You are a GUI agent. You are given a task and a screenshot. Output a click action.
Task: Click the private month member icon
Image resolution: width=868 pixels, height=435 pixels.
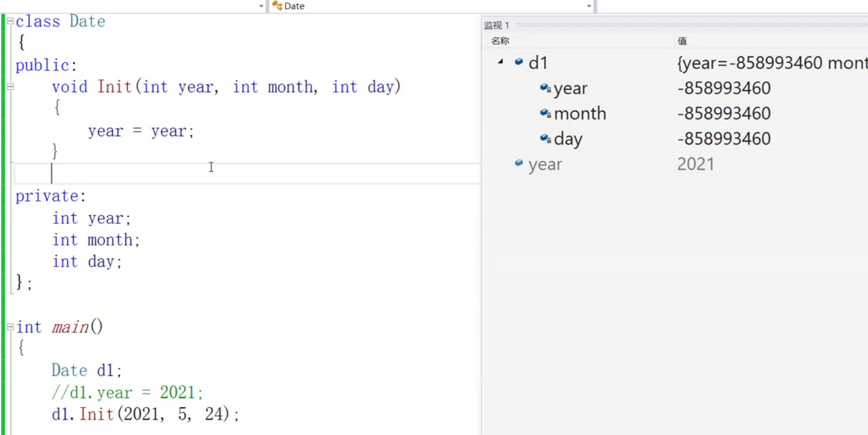coord(546,113)
